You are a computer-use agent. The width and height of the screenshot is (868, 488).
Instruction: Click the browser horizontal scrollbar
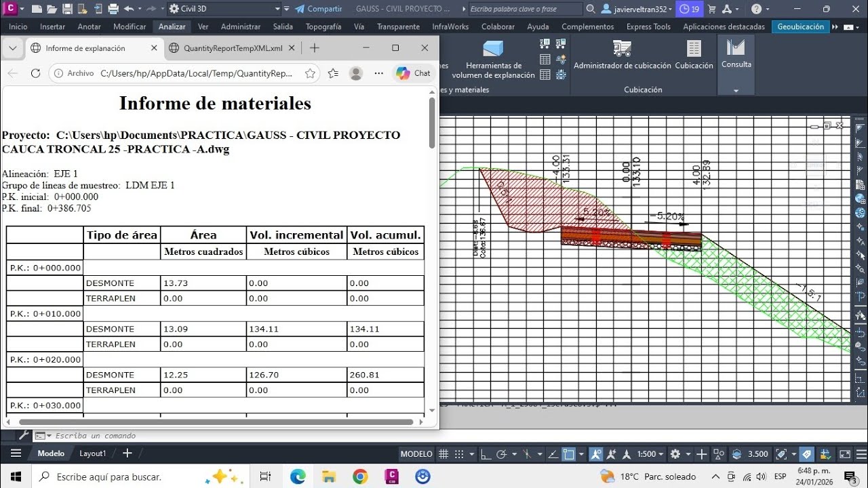click(216, 422)
